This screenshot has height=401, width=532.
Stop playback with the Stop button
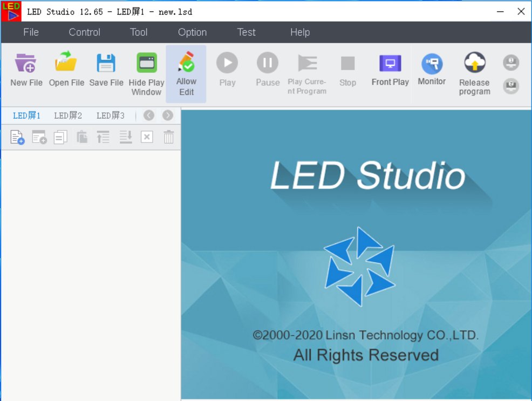[347, 70]
